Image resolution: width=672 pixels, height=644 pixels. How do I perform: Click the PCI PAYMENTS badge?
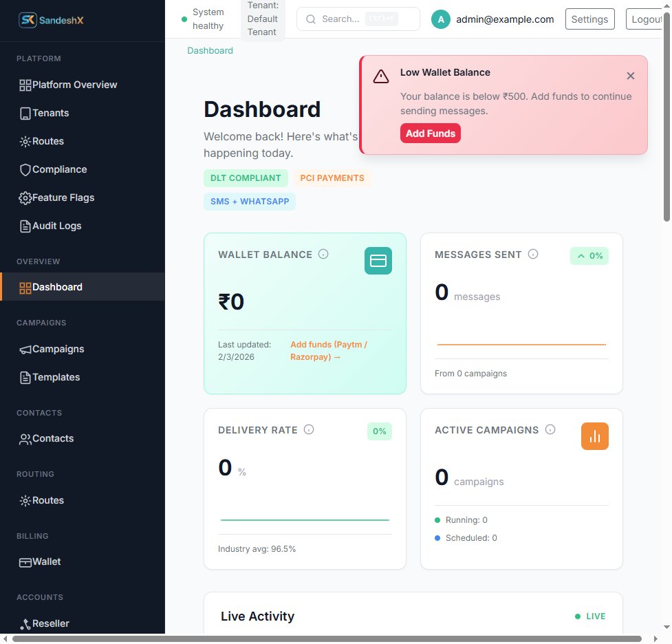(332, 178)
